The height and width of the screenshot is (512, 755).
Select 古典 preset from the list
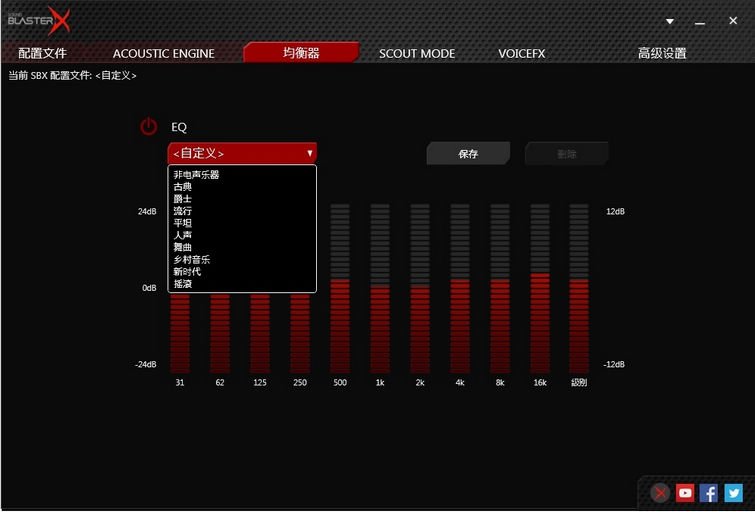[182, 187]
